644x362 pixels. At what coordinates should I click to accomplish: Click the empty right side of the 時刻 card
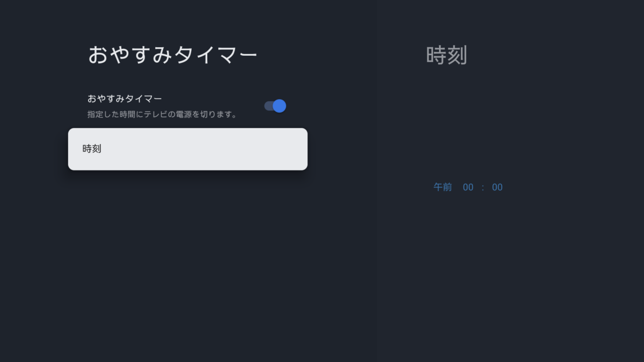(258, 149)
